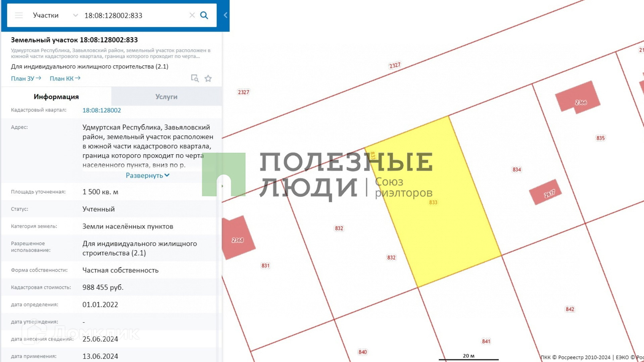644x362 pixels.
Task: Open the План ЗУ link
Action: pos(26,79)
